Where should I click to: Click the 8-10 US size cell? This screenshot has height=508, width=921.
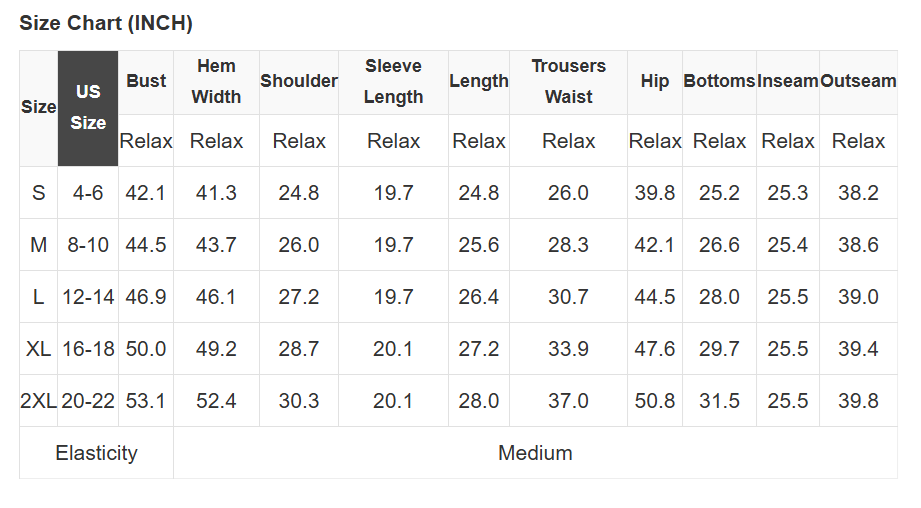[x=88, y=245]
